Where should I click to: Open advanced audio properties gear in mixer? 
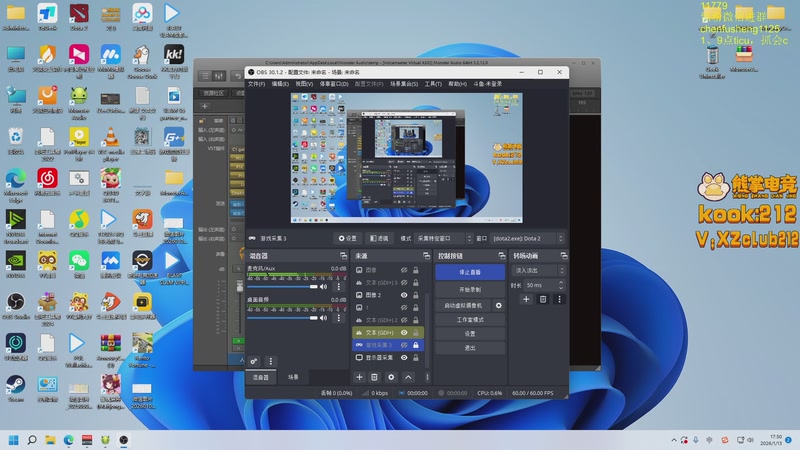[x=254, y=361]
